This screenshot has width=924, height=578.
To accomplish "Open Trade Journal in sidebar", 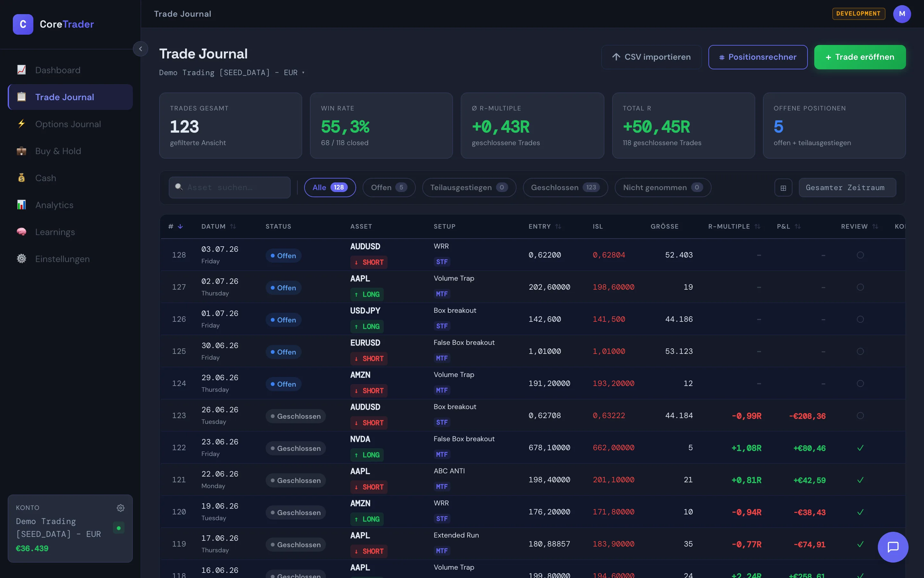I will [x=71, y=97].
